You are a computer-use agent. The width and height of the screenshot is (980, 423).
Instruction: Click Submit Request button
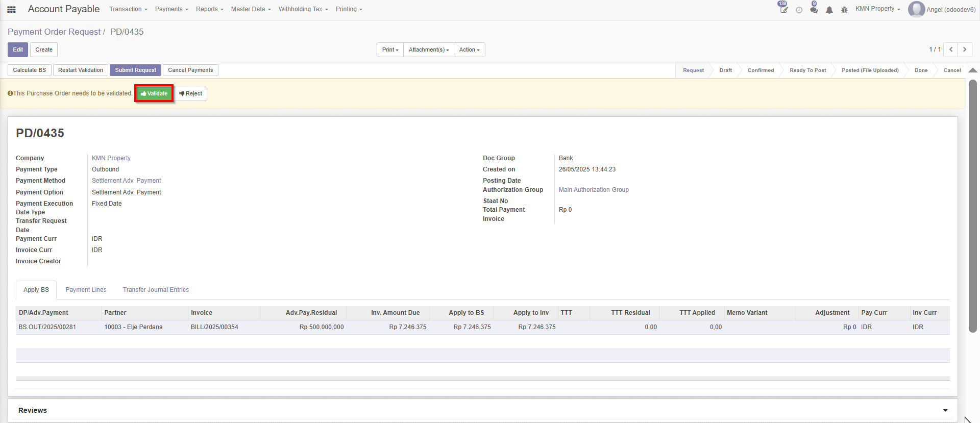(135, 70)
